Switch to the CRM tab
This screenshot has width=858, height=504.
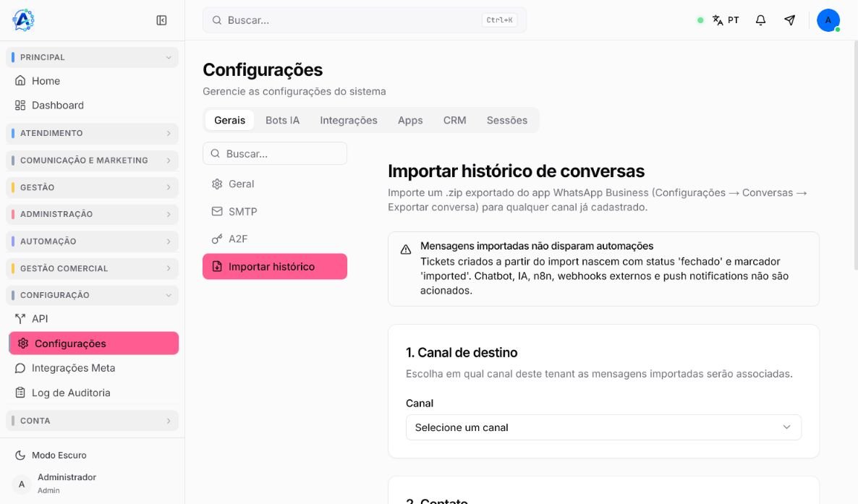point(455,120)
